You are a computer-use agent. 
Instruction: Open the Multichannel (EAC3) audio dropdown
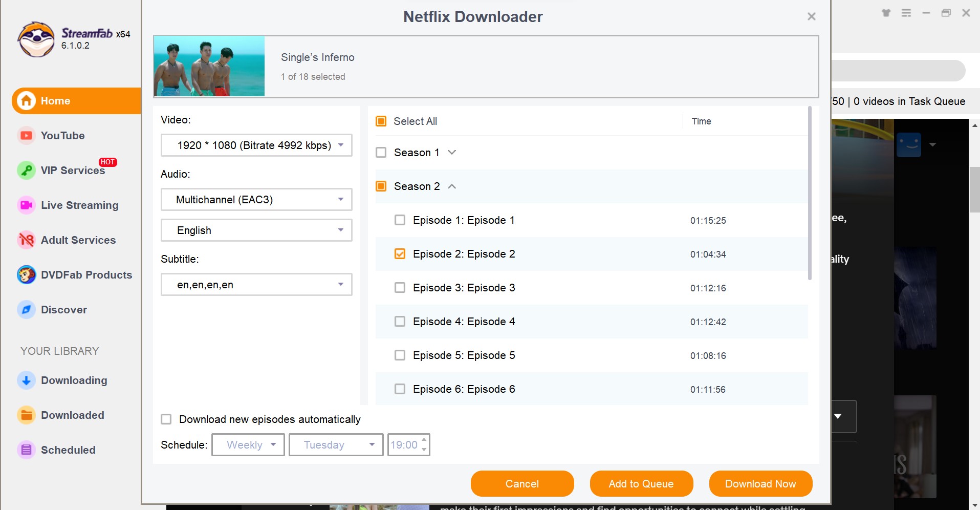point(256,200)
